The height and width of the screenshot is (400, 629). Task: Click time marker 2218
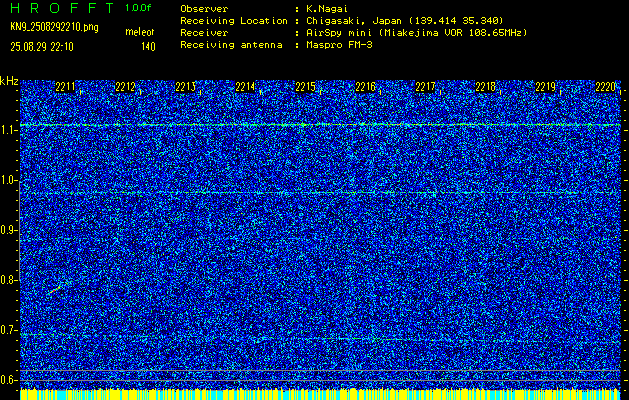(485, 87)
